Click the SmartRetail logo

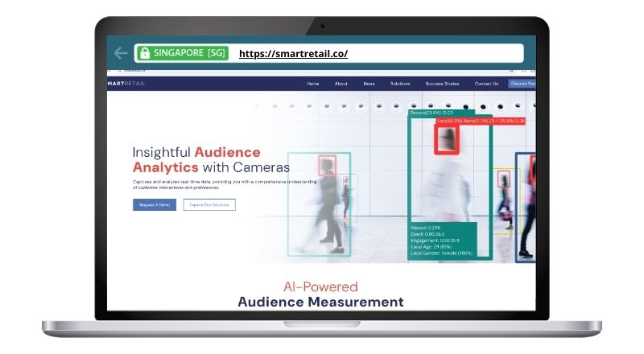tap(126, 84)
